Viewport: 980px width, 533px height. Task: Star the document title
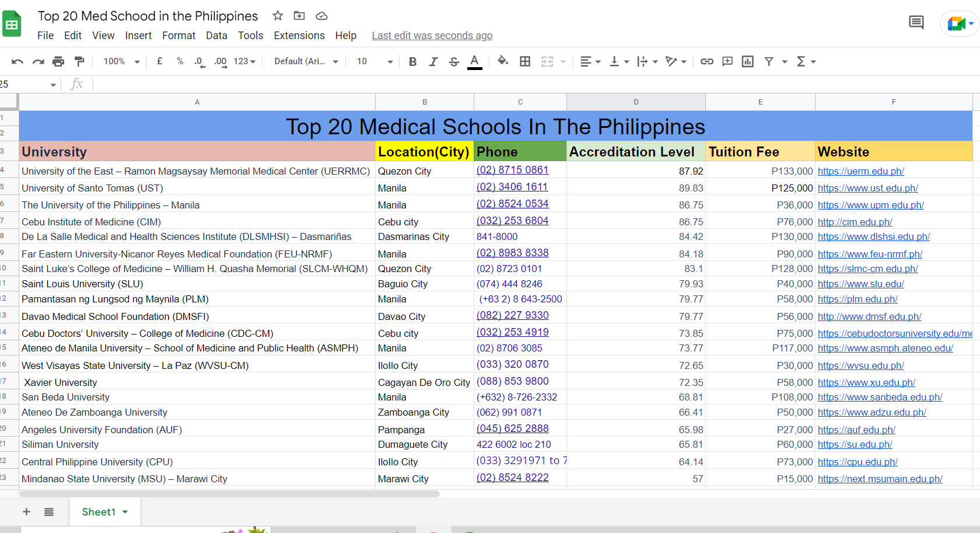point(278,16)
